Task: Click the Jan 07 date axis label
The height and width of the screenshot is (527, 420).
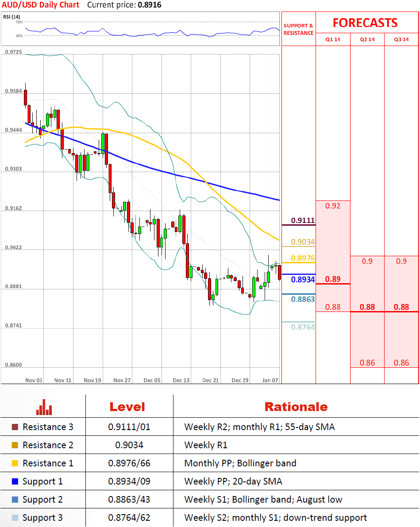Action: click(x=270, y=380)
